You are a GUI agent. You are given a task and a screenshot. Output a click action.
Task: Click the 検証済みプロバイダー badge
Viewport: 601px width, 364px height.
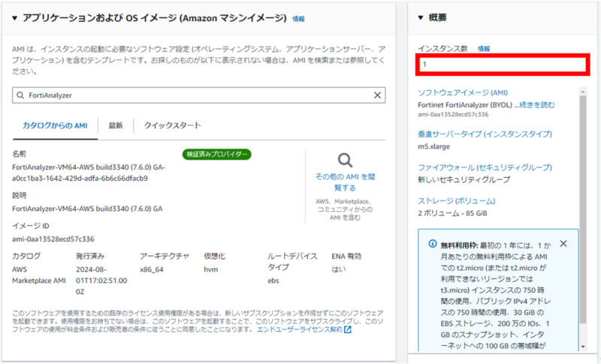pyautogui.click(x=216, y=155)
